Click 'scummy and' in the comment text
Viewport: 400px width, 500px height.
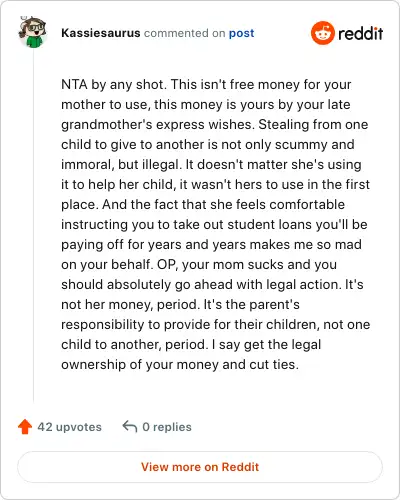315,145
